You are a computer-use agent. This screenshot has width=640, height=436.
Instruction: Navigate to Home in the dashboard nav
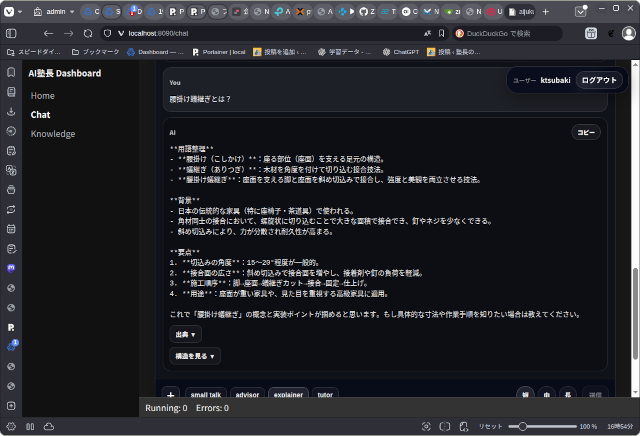(x=43, y=95)
